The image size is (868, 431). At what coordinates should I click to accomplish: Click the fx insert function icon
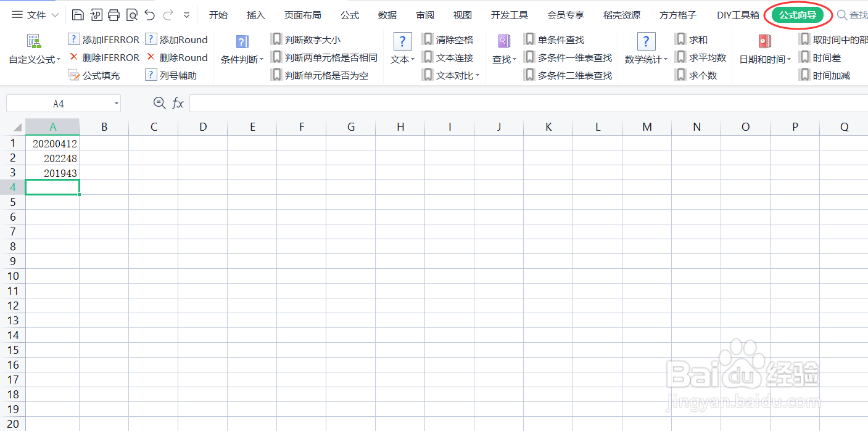(178, 103)
